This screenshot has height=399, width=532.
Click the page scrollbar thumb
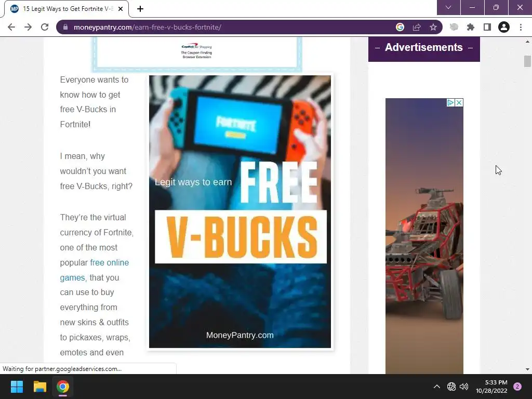[x=527, y=61]
